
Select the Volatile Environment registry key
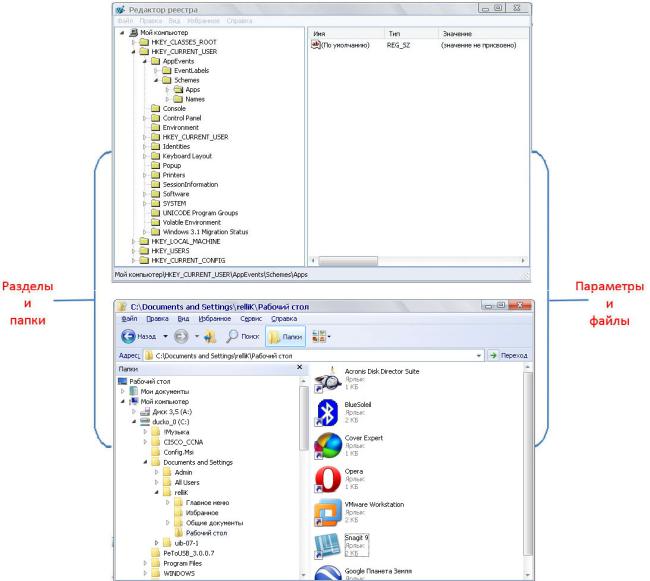(x=192, y=223)
